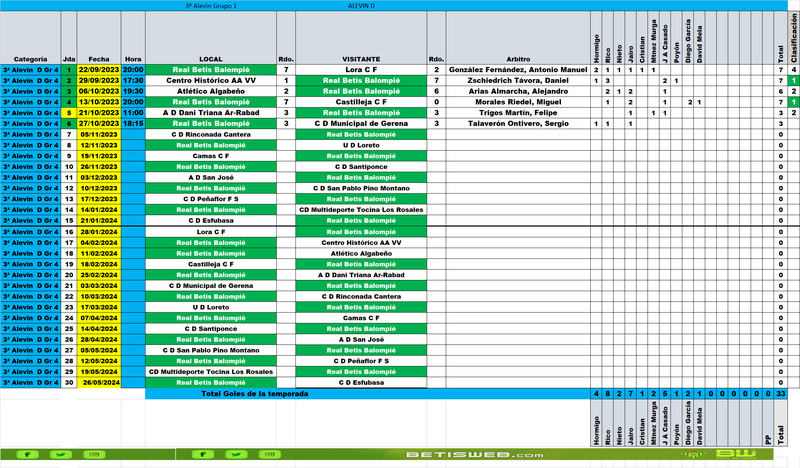Image resolution: width=800 pixels, height=468 pixels.
Task: Select visitor Lora C F in jornada 1
Action: click(x=361, y=70)
